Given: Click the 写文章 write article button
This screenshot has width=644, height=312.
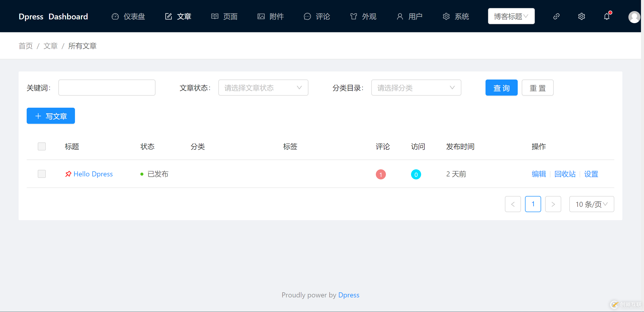Looking at the screenshot, I should pos(51,116).
